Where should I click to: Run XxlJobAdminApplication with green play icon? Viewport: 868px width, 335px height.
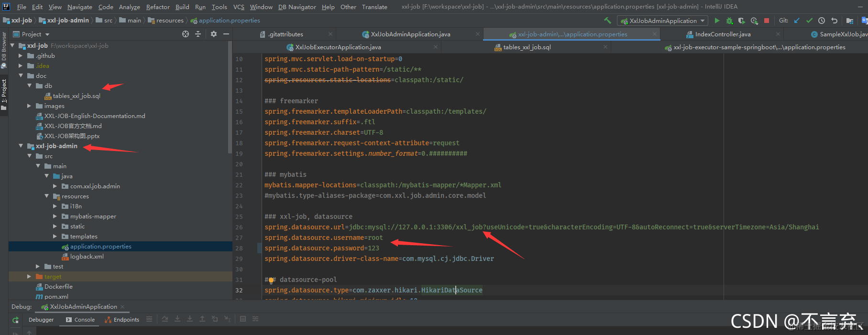pyautogui.click(x=717, y=21)
